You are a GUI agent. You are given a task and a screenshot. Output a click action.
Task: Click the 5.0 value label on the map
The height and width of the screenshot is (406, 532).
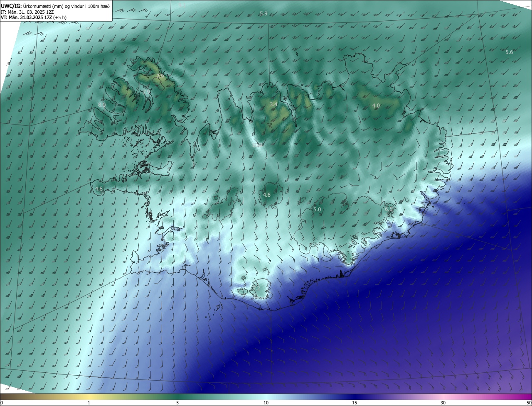pyautogui.click(x=317, y=210)
